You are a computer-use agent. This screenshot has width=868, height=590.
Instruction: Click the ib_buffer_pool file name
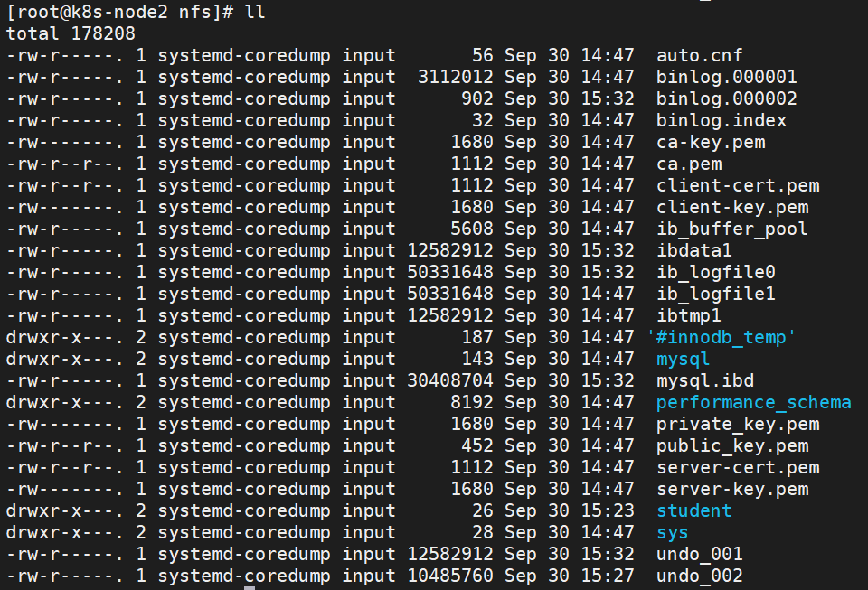coord(731,229)
